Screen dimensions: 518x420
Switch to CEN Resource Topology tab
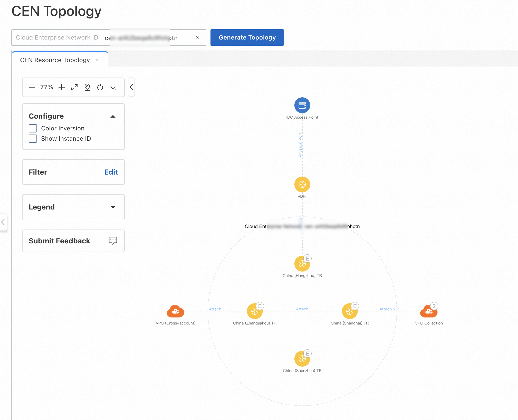click(55, 60)
